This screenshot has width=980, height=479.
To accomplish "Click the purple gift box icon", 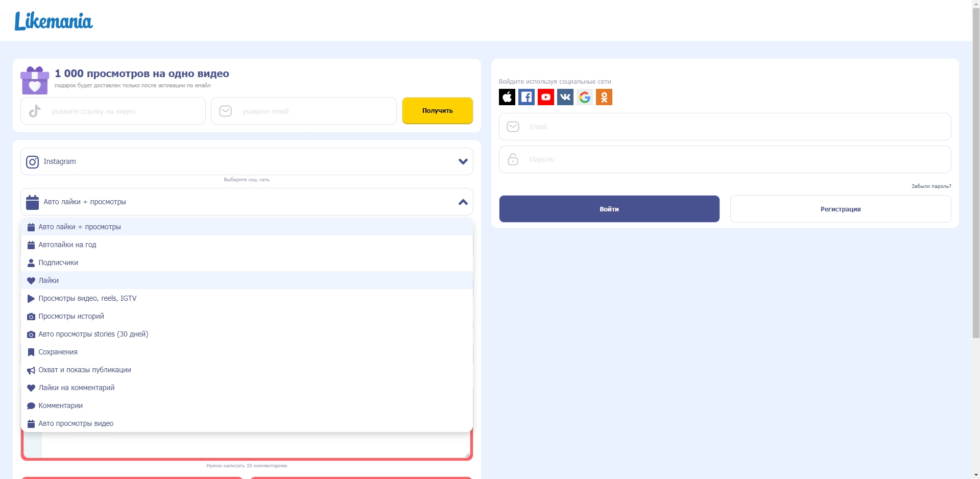I will click(x=35, y=80).
